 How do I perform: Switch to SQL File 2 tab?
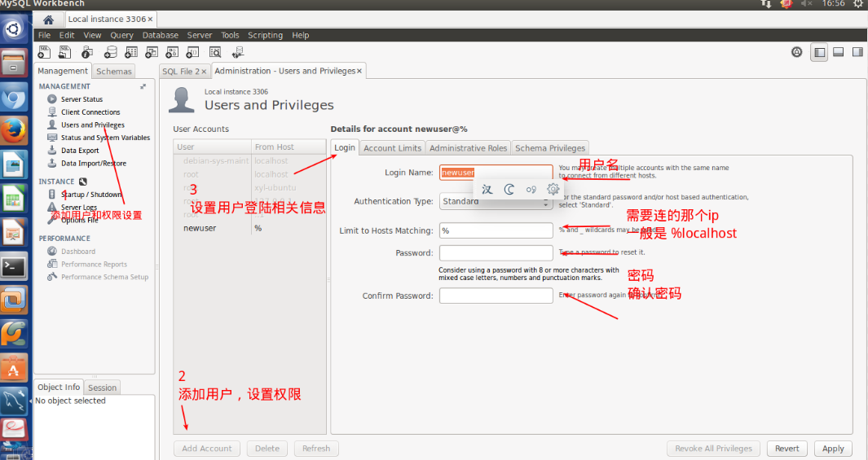coord(180,72)
